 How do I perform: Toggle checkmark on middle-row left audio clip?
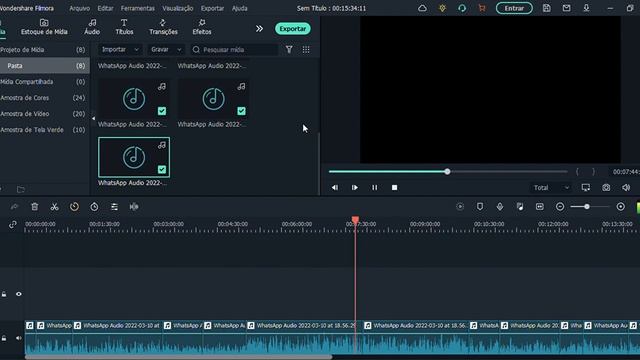162,111
